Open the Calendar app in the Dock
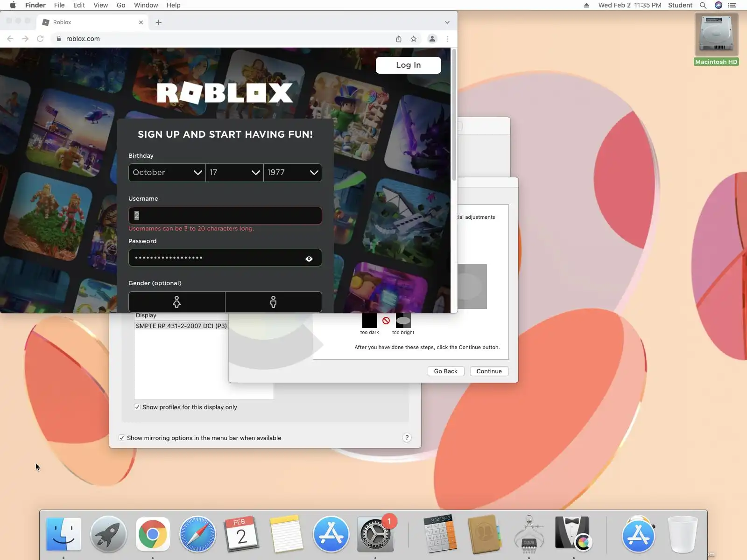The width and height of the screenshot is (747, 560). [x=242, y=534]
